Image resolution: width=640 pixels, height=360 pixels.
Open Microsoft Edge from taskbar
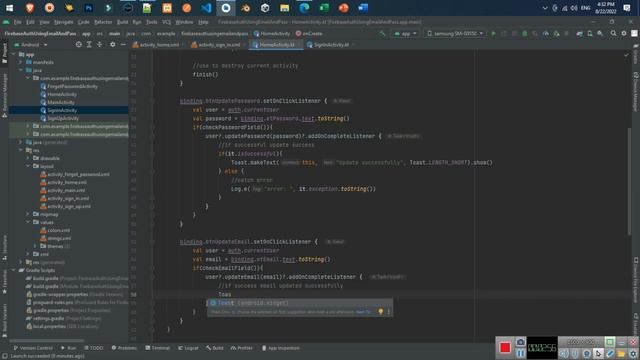[x=304, y=8]
